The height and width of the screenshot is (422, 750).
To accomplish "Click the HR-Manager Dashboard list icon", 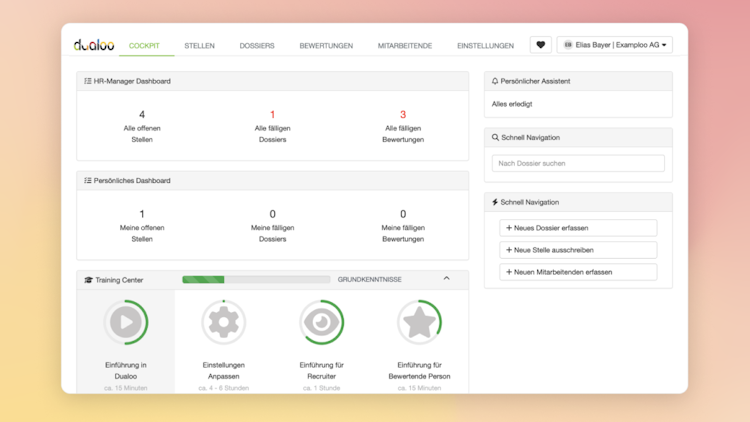I will pos(88,81).
